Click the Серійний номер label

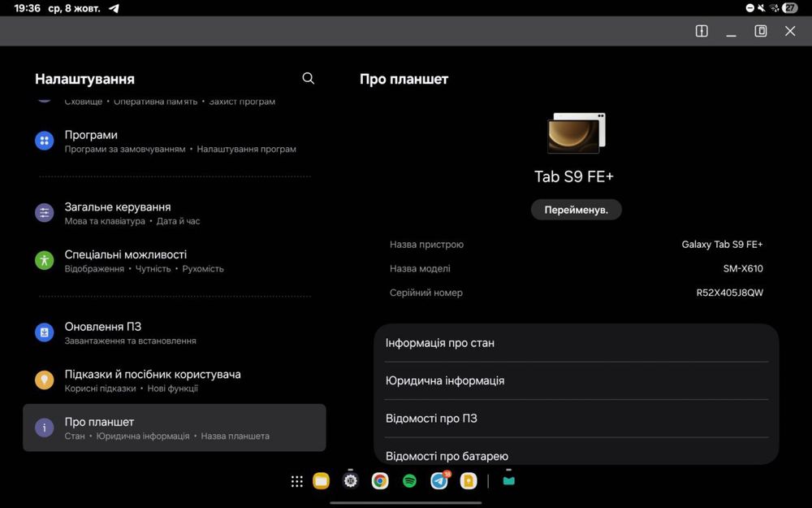[425, 293]
